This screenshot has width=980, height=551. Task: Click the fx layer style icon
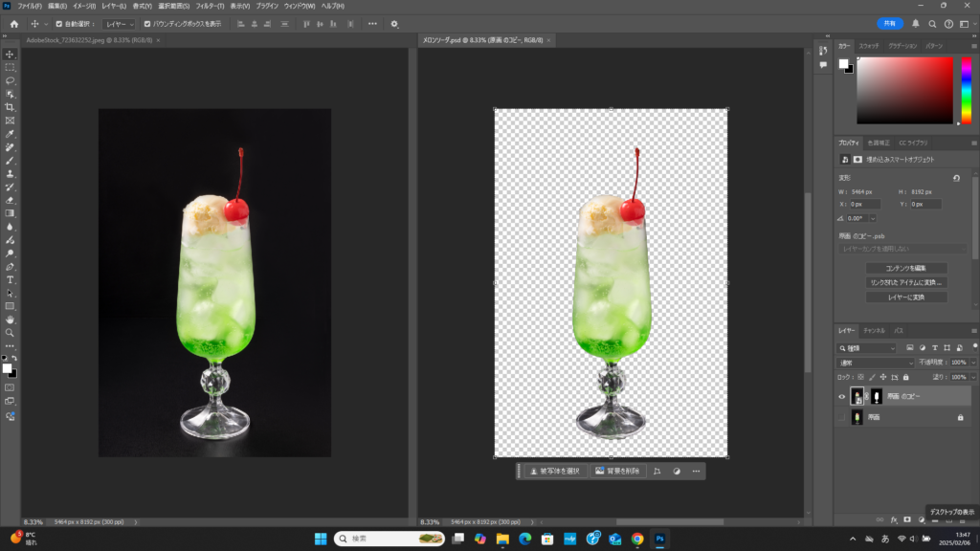click(x=893, y=519)
